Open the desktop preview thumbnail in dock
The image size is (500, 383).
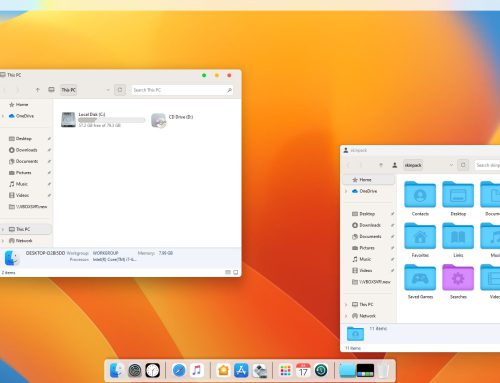click(x=365, y=371)
